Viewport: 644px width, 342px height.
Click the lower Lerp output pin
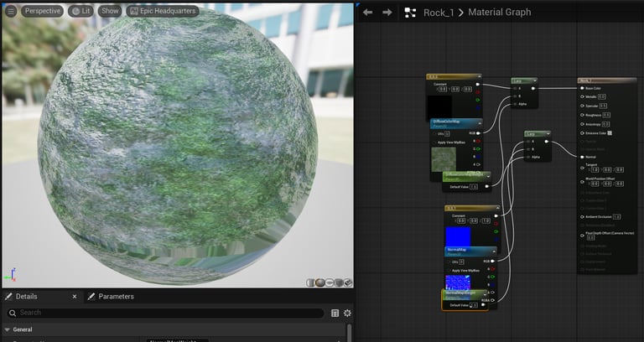(546, 142)
